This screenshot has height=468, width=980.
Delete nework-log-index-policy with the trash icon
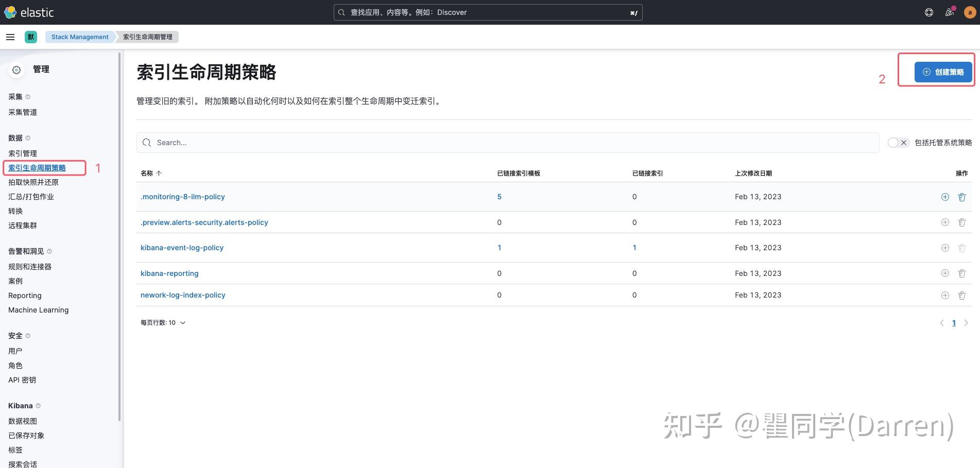pos(962,295)
